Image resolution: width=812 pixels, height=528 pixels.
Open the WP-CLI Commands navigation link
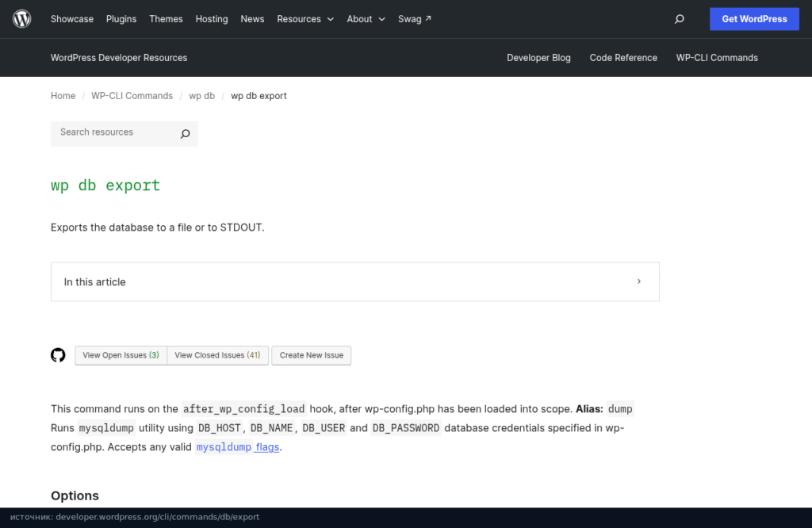[717, 58]
